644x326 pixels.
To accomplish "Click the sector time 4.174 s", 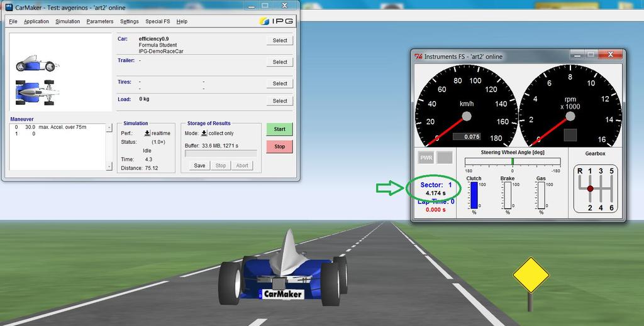I will pos(435,193).
